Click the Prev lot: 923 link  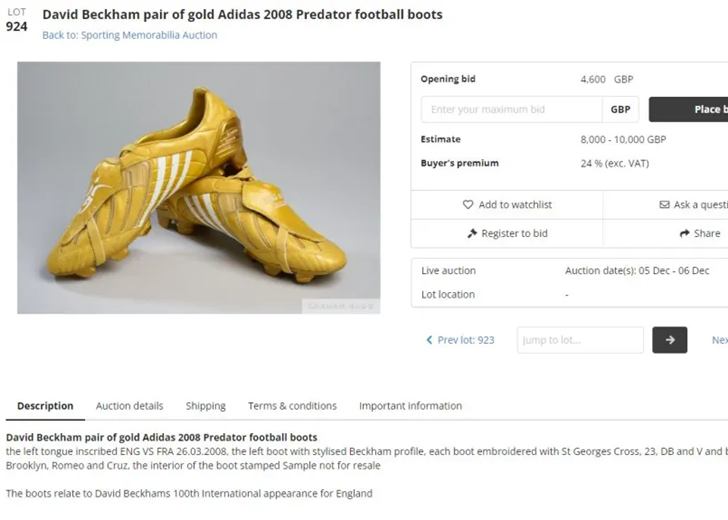pos(466,340)
